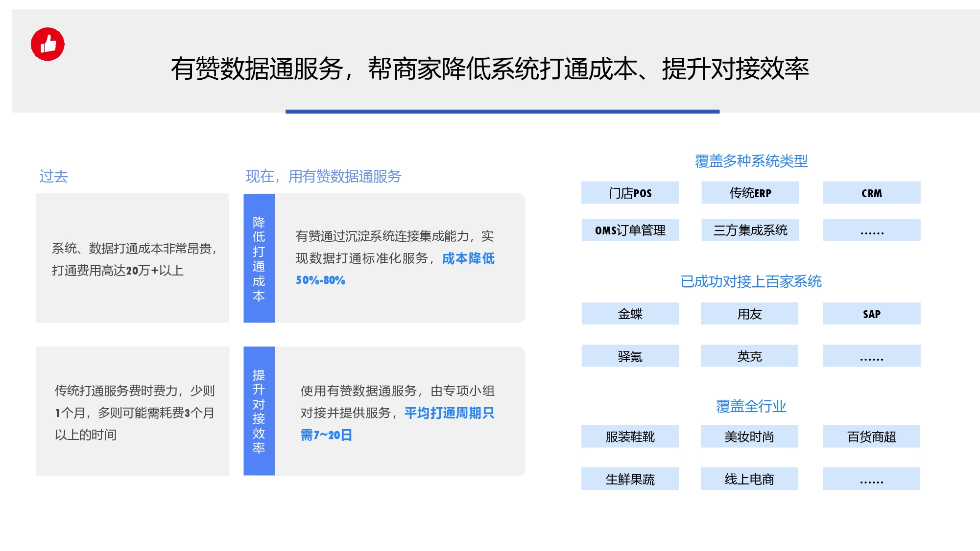Click the highlighted 成本降低 blue text
The image size is (980, 551).
468,258
